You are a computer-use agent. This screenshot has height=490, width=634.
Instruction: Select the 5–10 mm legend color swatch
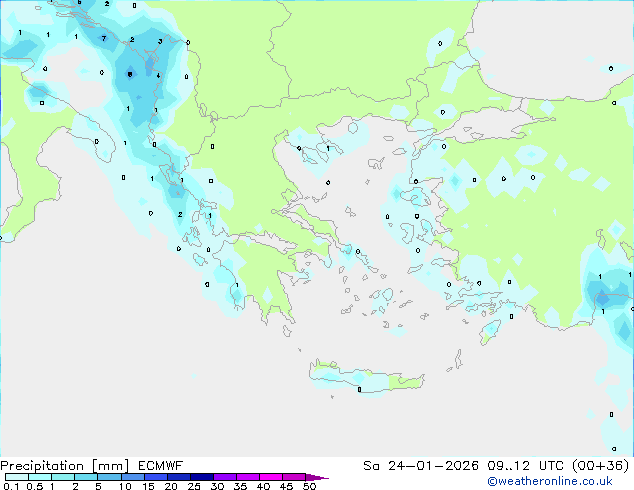coord(109,477)
